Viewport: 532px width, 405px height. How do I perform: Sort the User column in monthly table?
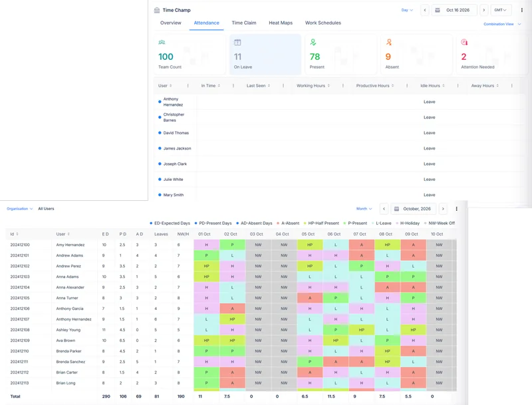click(68, 234)
